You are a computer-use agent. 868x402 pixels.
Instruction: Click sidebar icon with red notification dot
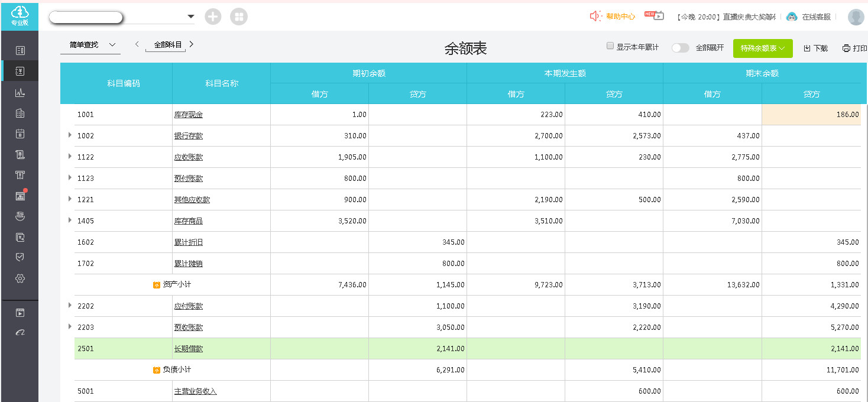[20, 196]
